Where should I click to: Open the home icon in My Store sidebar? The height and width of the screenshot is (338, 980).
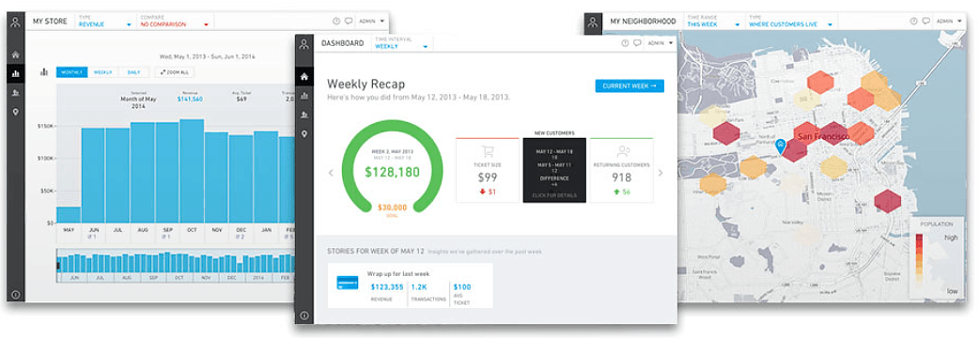coord(16,55)
